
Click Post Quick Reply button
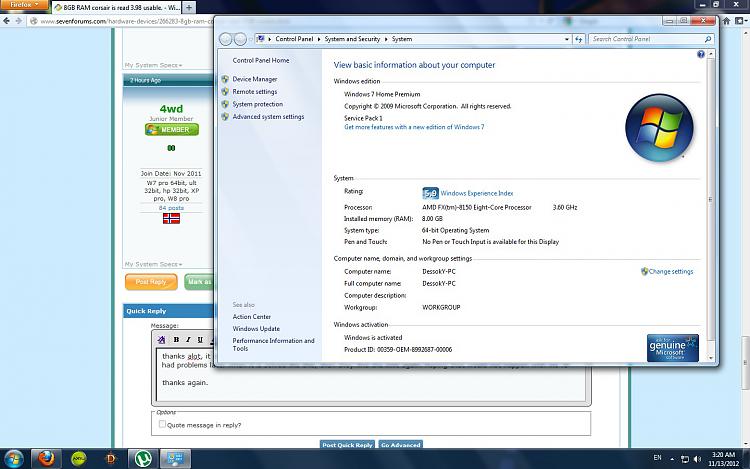click(x=347, y=445)
